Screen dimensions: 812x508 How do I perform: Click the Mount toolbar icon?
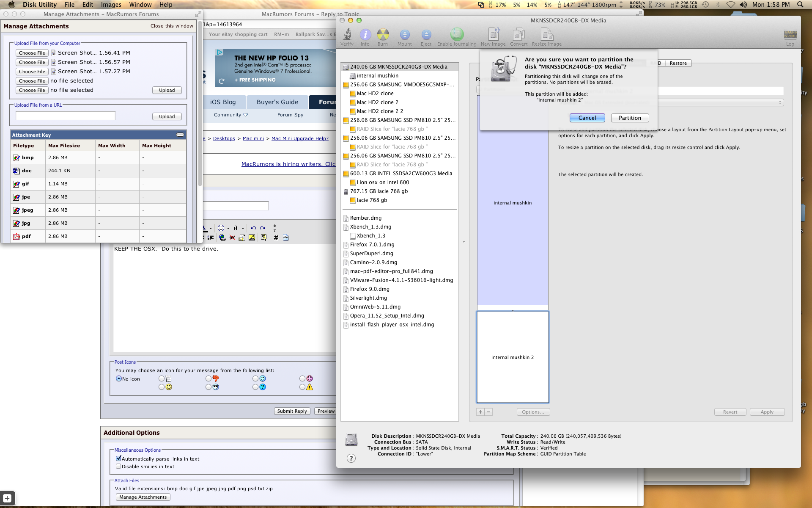pyautogui.click(x=404, y=35)
